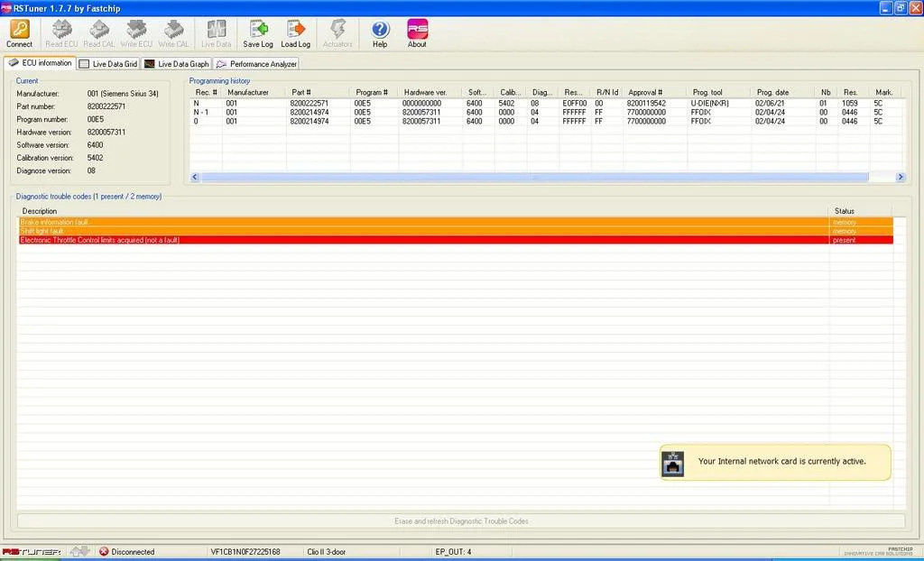Click the network card active notification balloon

point(775,463)
